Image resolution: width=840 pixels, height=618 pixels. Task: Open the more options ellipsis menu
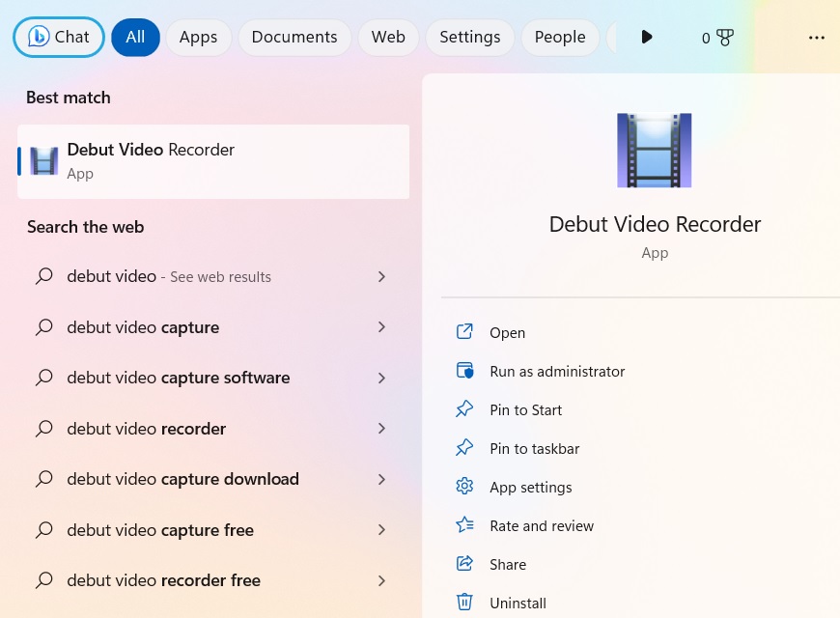pos(816,37)
